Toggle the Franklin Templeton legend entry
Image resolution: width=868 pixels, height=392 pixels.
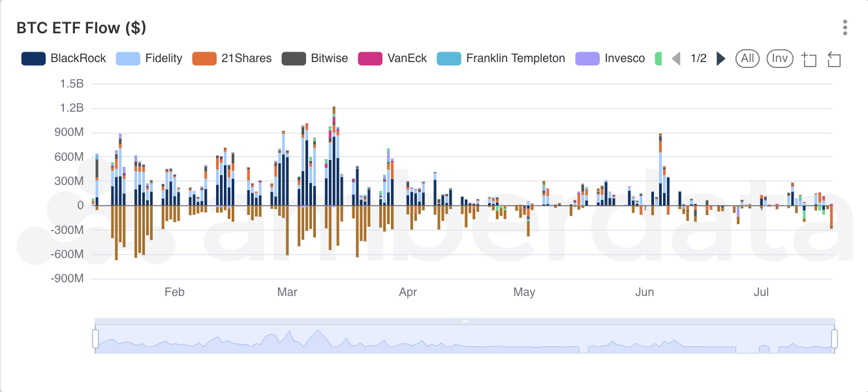point(501,59)
